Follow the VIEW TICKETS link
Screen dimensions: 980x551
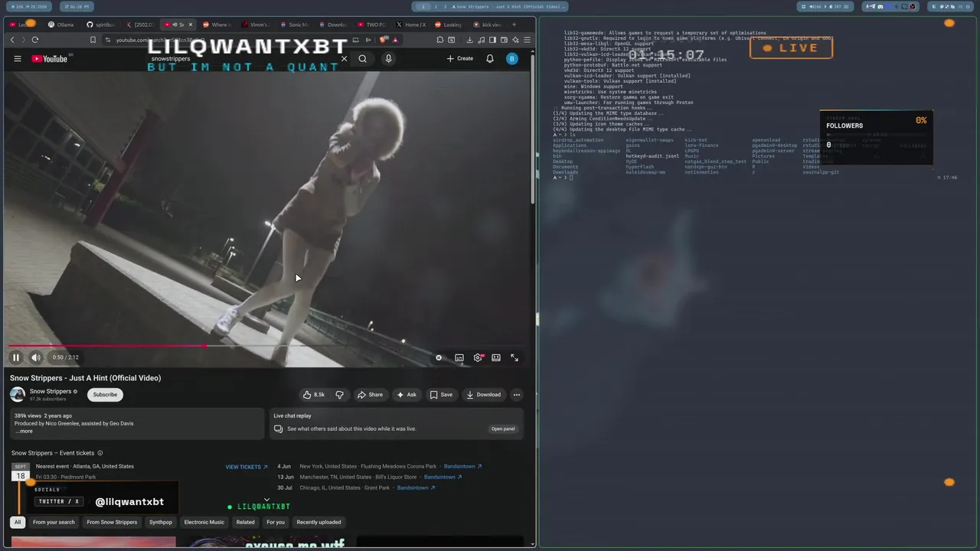(247, 467)
